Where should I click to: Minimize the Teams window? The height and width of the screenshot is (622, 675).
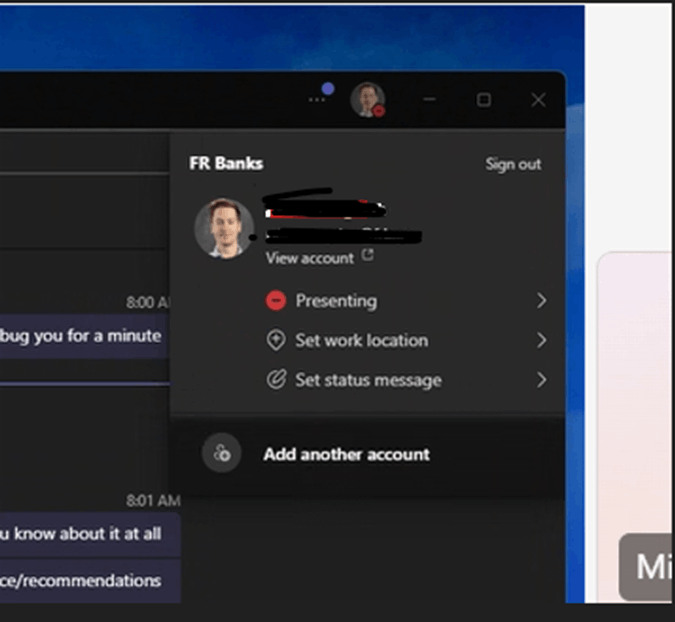coord(429,100)
